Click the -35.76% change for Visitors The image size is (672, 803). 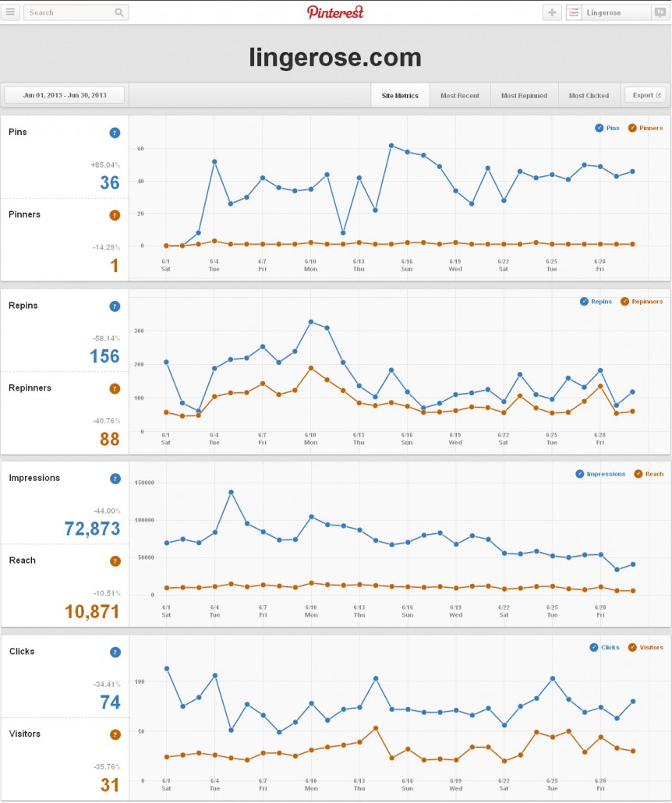coord(107,766)
